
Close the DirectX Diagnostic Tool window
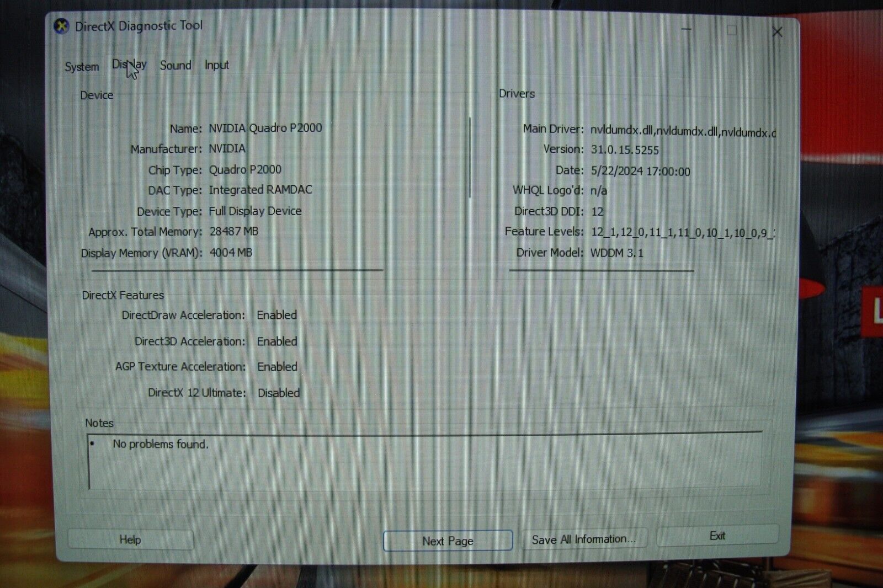(777, 32)
